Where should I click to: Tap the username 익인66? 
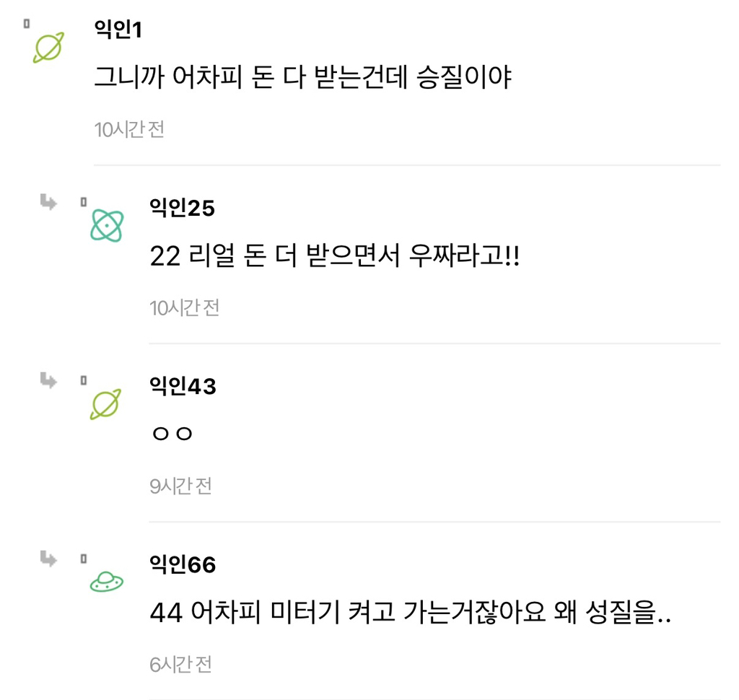click(x=182, y=564)
